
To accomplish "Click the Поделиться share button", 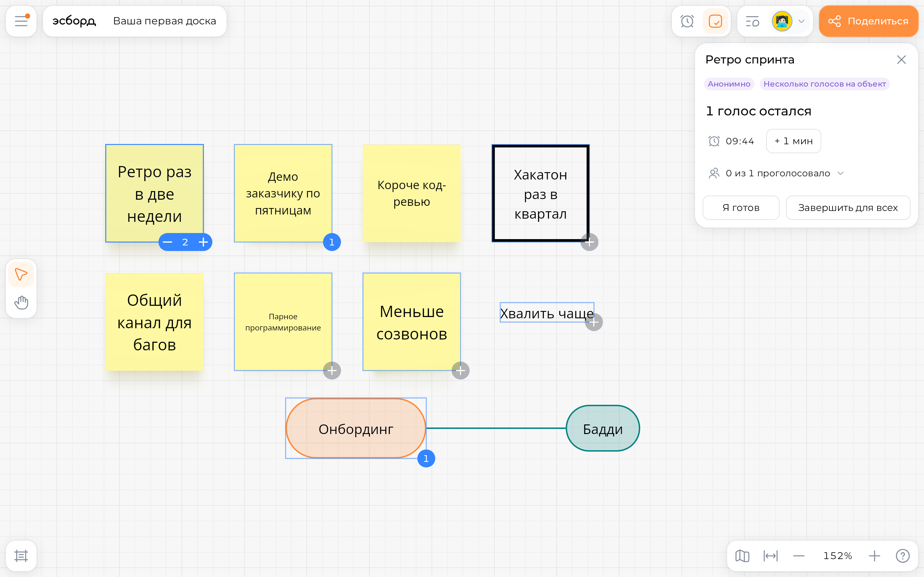I will pos(868,21).
